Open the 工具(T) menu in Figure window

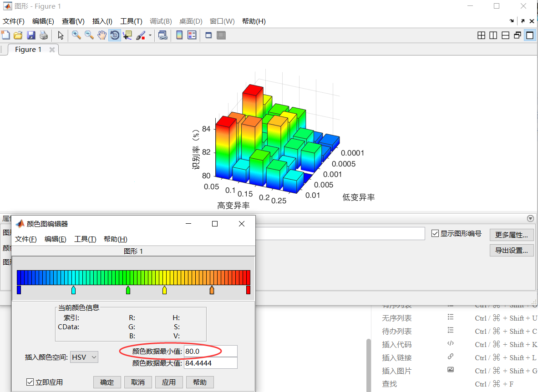[x=131, y=21]
